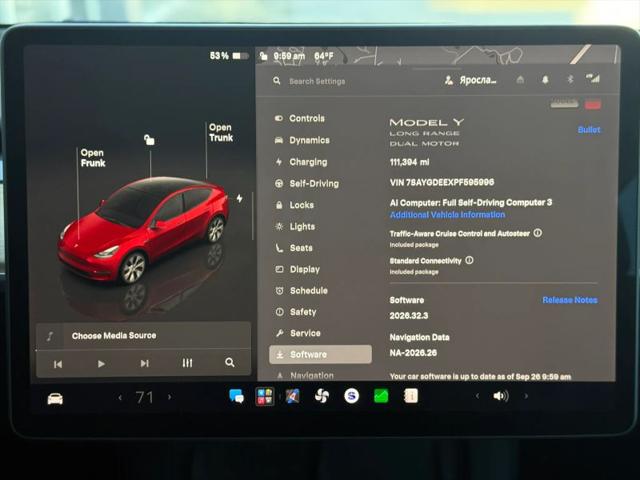Open Additional Vehicle Information link

(447, 215)
